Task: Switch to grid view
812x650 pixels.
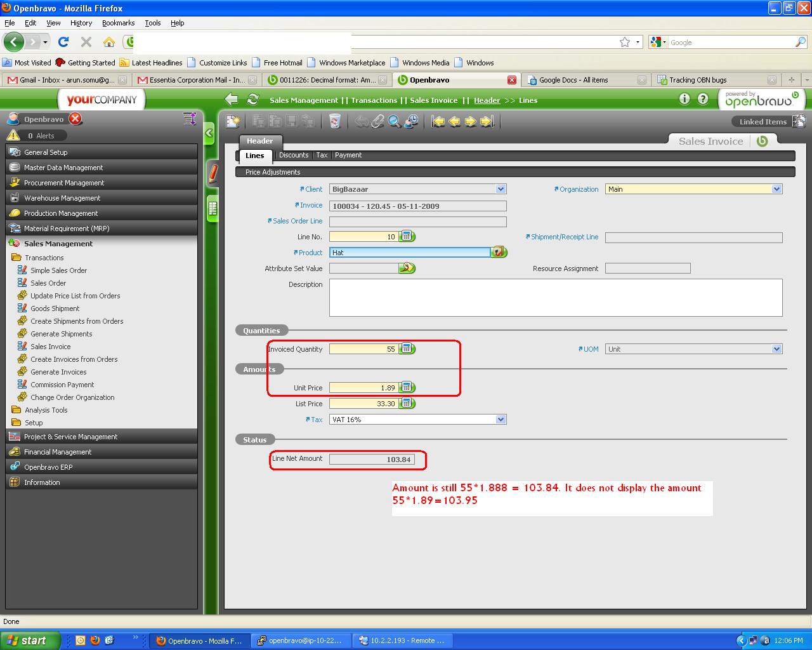Action: pos(213,209)
